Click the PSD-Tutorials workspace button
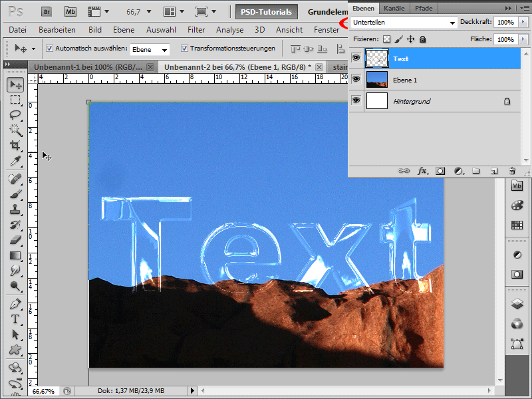This screenshot has height=399, width=532. 267,12
